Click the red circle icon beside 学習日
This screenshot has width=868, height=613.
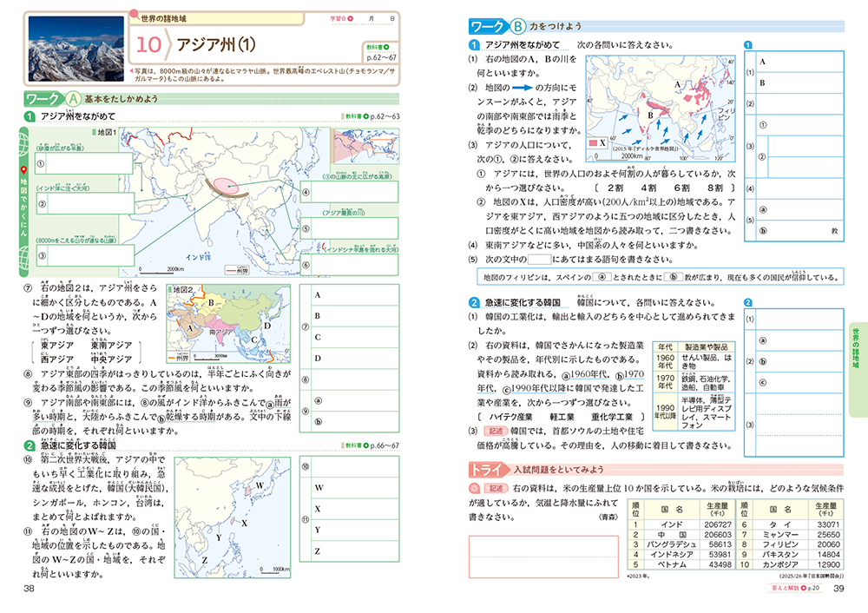[351, 17]
